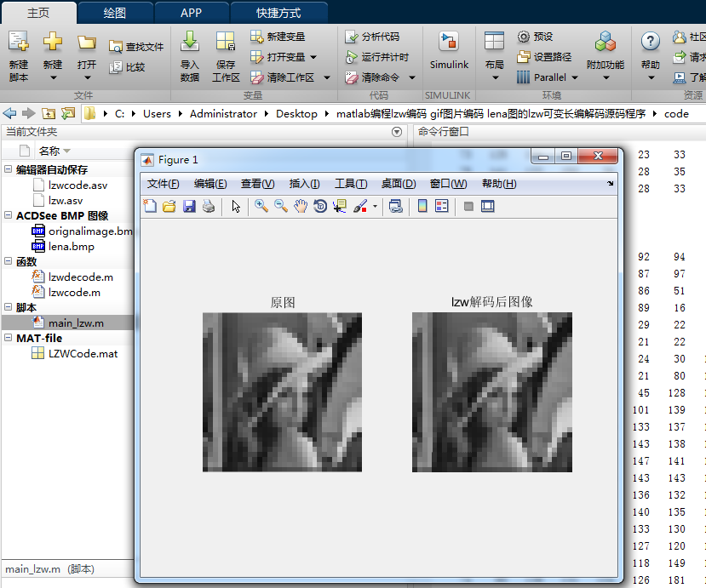
Task: Collapse the ACDSee BMP 图像 group
Action: [x=8, y=215]
